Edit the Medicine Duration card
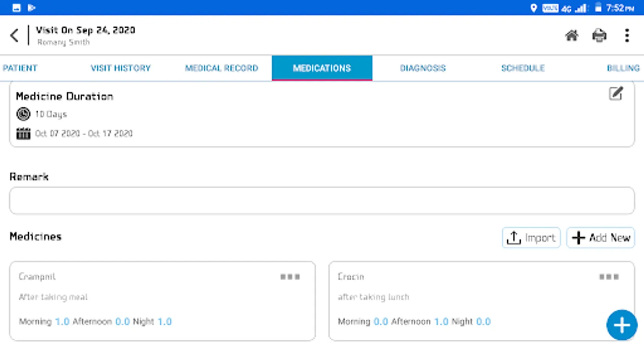644x345 pixels. click(616, 94)
